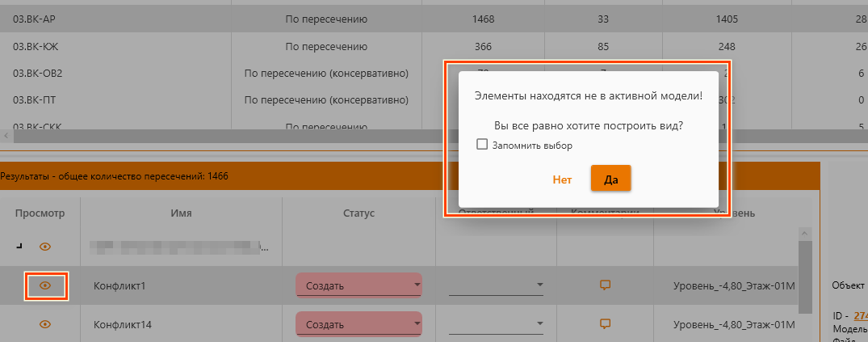Confirm the dialog with Да
This screenshot has width=868, height=342.
click(610, 179)
